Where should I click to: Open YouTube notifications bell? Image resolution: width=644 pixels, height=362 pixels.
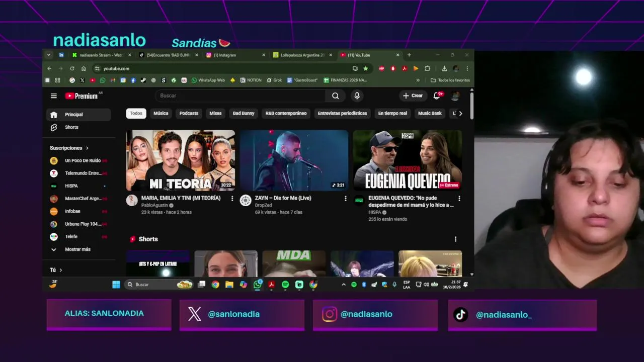[437, 96]
